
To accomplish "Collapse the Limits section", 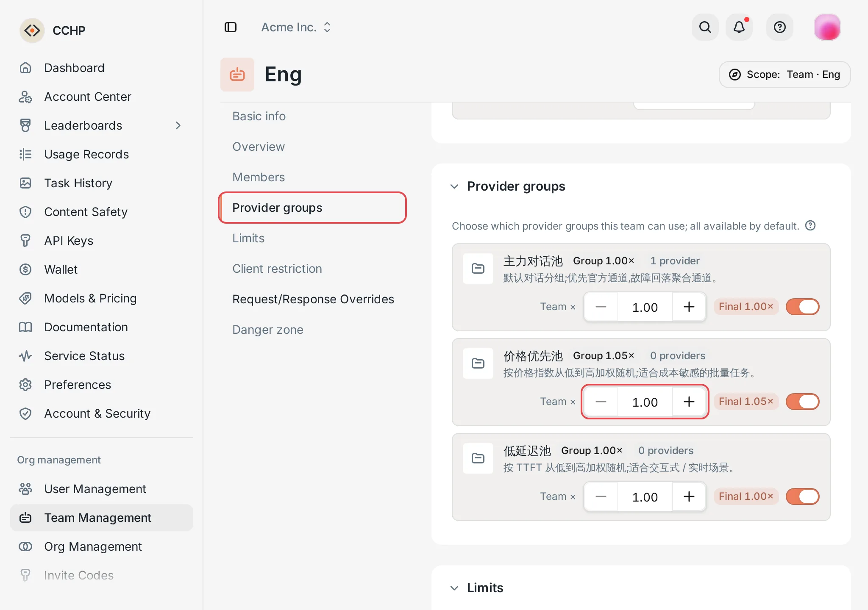I will [454, 588].
